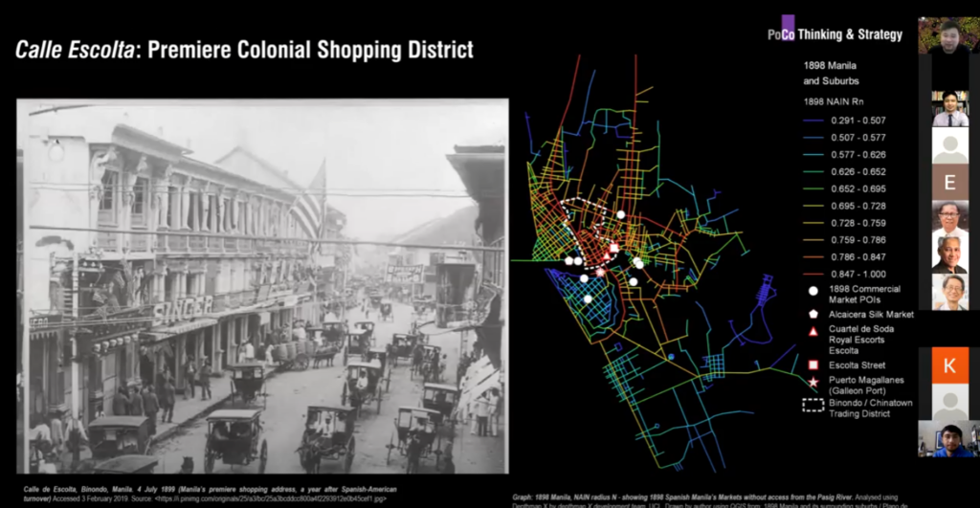Select the participant avatar with letter E

pyautogui.click(x=949, y=183)
